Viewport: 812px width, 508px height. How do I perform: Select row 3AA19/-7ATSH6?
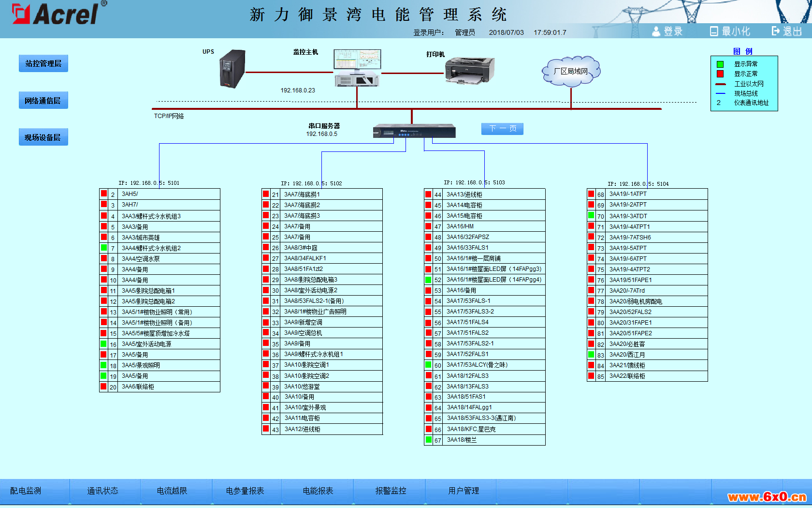point(647,237)
